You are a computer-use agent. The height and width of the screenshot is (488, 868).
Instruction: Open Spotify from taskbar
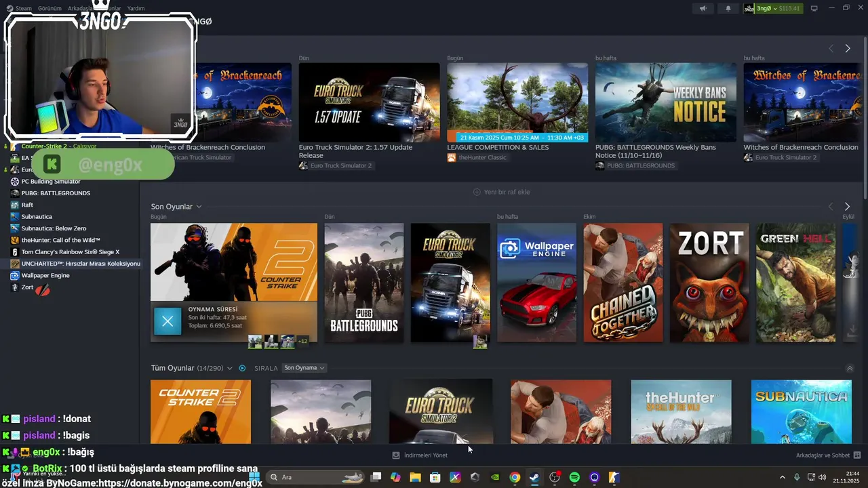574,477
